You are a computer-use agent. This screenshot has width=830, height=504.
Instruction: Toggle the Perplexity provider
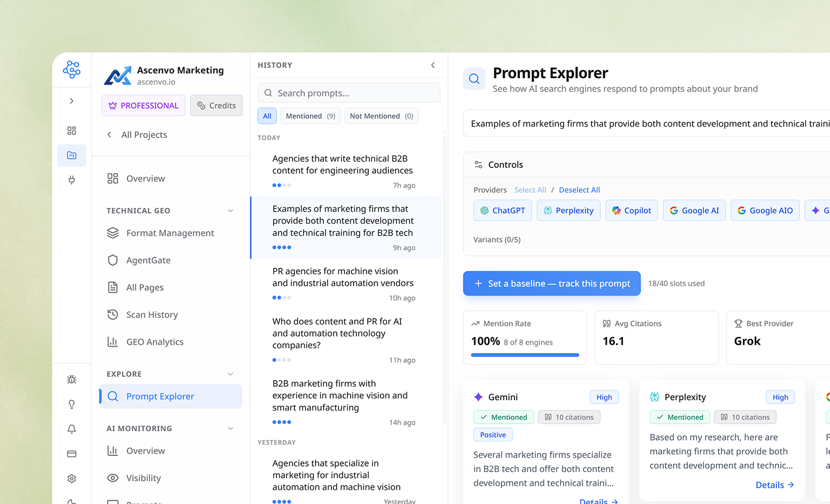click(x=569, y=211)
